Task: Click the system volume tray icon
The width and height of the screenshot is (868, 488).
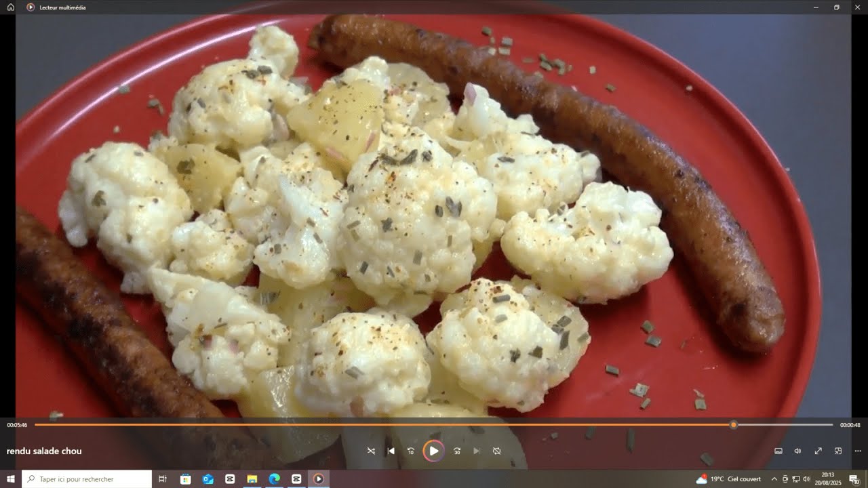Action: [806, 479]
